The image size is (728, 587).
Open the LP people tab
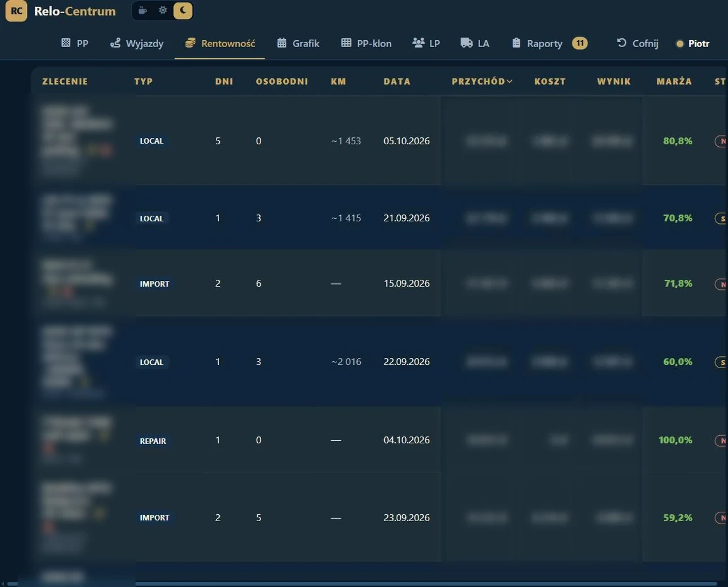coord(426,43)
